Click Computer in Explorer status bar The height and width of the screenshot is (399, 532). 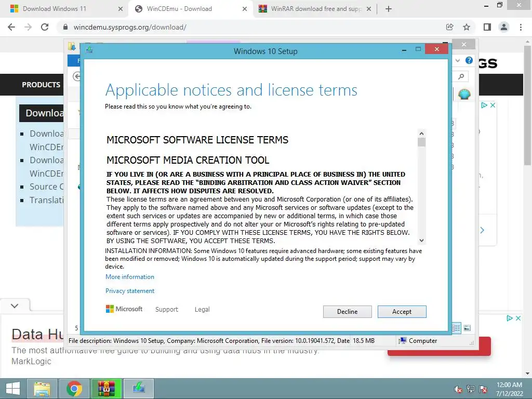pyautogui.click(x=418, y=341)
